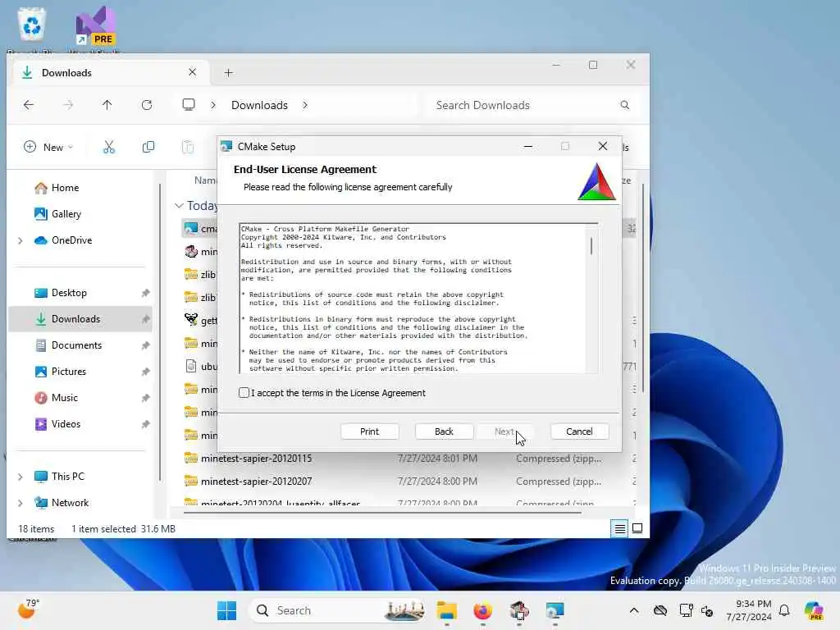Click the pin icon beside Videos

pyautogui.click(x=146, y=424)
